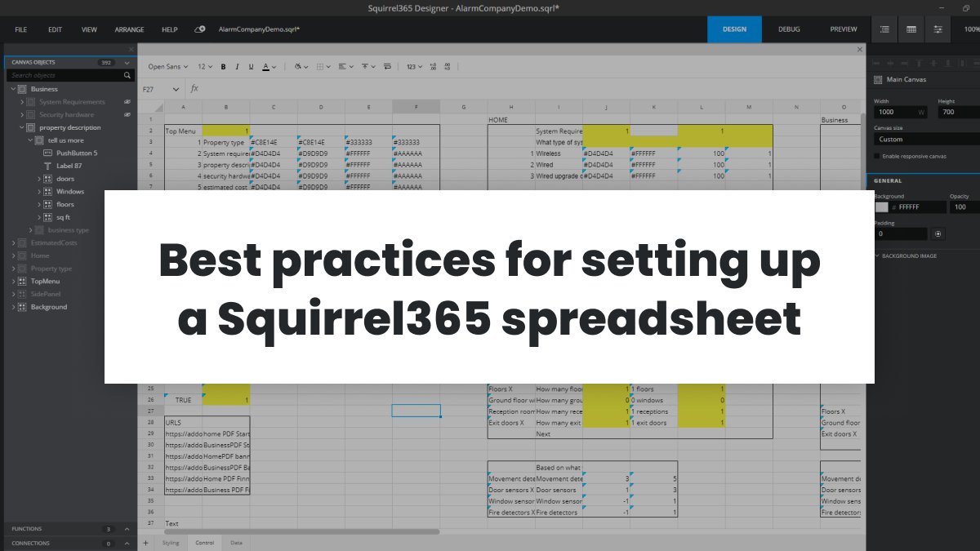The height and width of the screenshot is (551, 980).
Task: Click the search objects magnifier icon
Action: tap(127, 74)
